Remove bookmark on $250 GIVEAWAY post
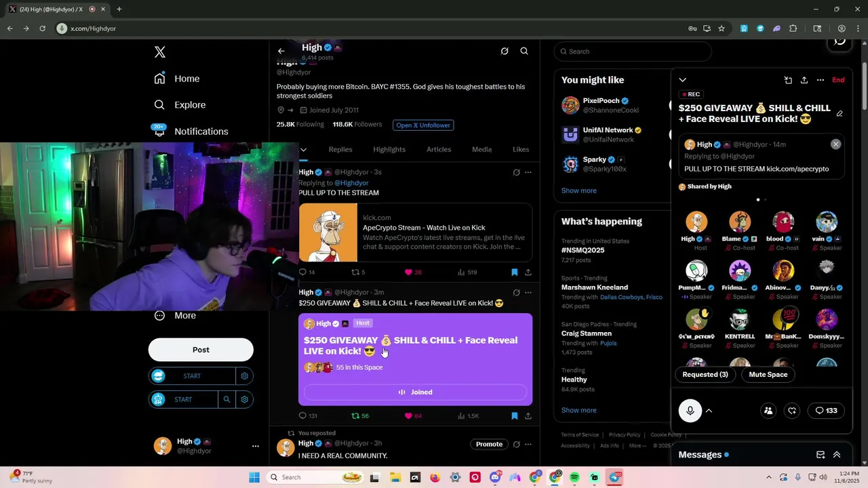The height and width of the screenshot is (488, 868). 514,415
